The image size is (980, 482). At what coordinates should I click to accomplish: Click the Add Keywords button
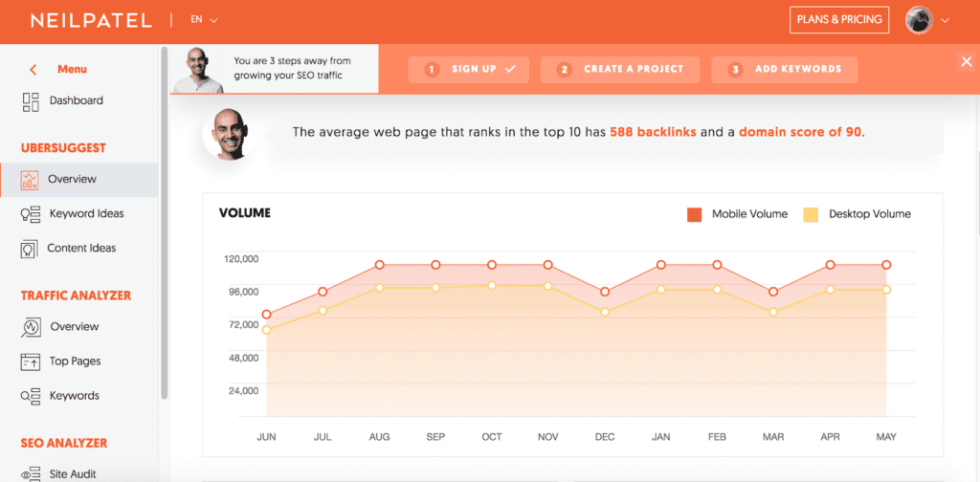point(785,69)
